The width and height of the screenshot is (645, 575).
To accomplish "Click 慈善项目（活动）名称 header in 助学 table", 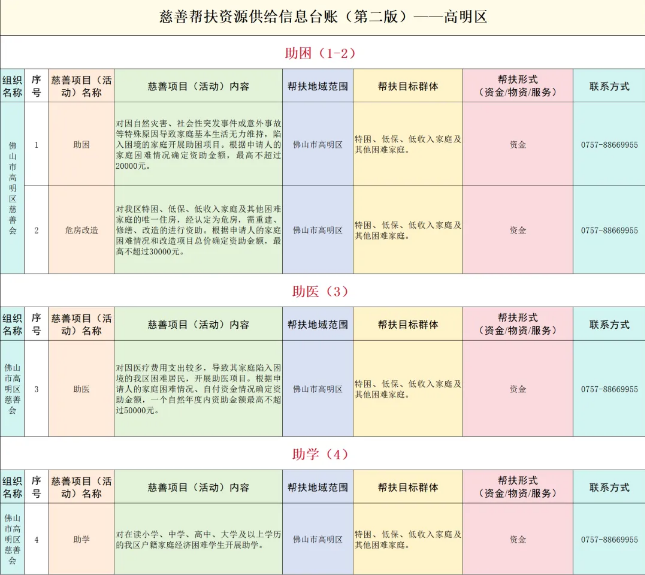I will point(81,487).
